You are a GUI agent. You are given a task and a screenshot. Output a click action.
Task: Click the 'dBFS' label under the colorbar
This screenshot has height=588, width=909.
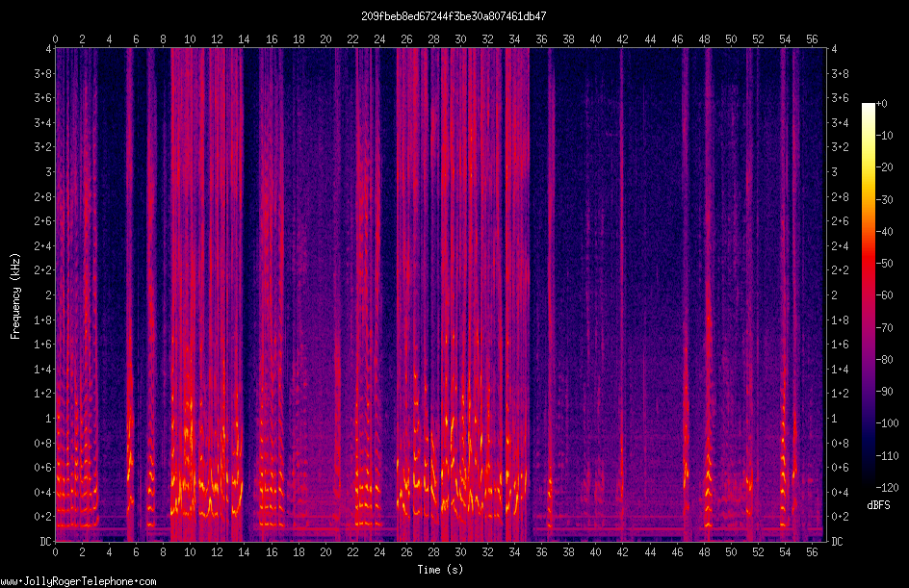pyautogui.click(x=878, y=505)
